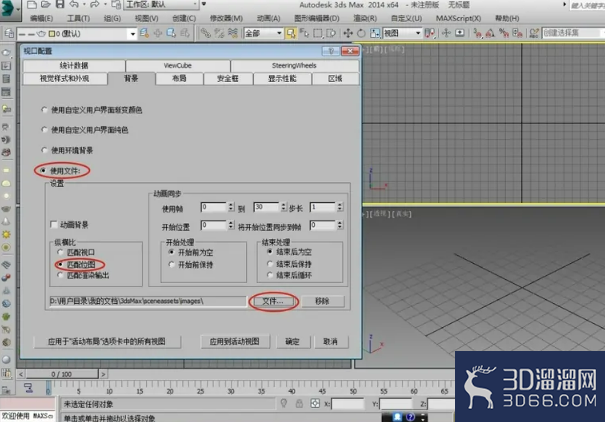Image resolution: width=605 pixels, height=422 pixels.
Task: Adjust the 使用帧 spinner arrows
Action: pos(231,207)
